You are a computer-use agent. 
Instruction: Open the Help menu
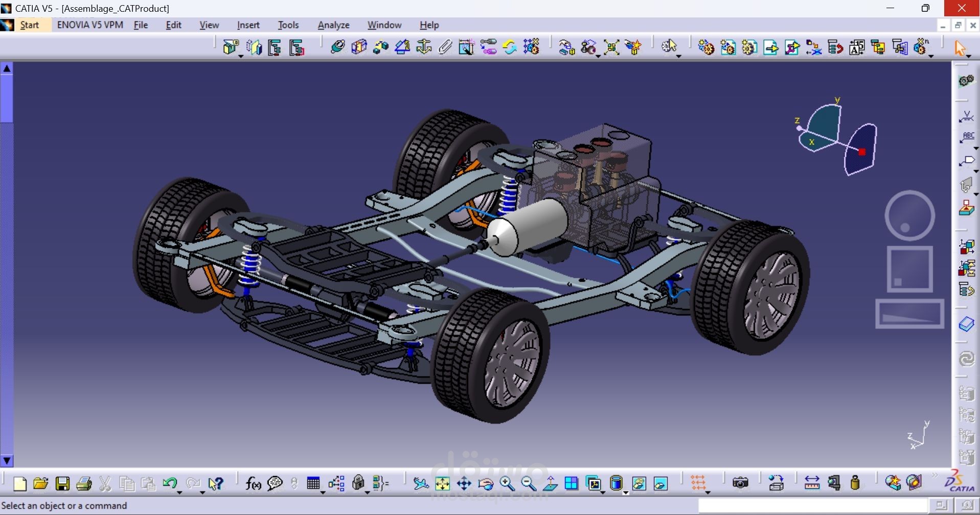click(x=429, y=25)
